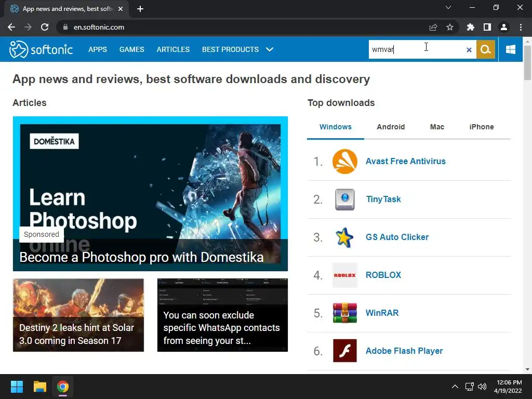Open the ARTICLES menu
This screenshot has width=532, height=399.
(x=173, y=49)
